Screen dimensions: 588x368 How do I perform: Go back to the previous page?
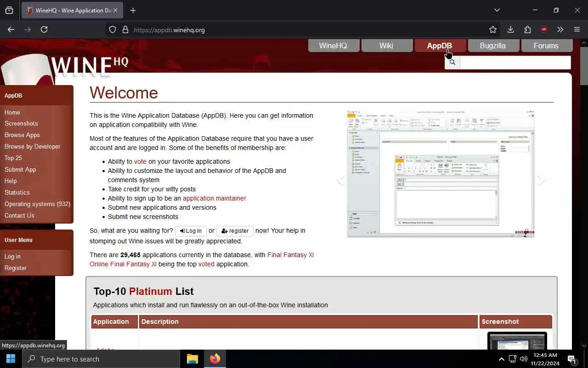(11, 29)
